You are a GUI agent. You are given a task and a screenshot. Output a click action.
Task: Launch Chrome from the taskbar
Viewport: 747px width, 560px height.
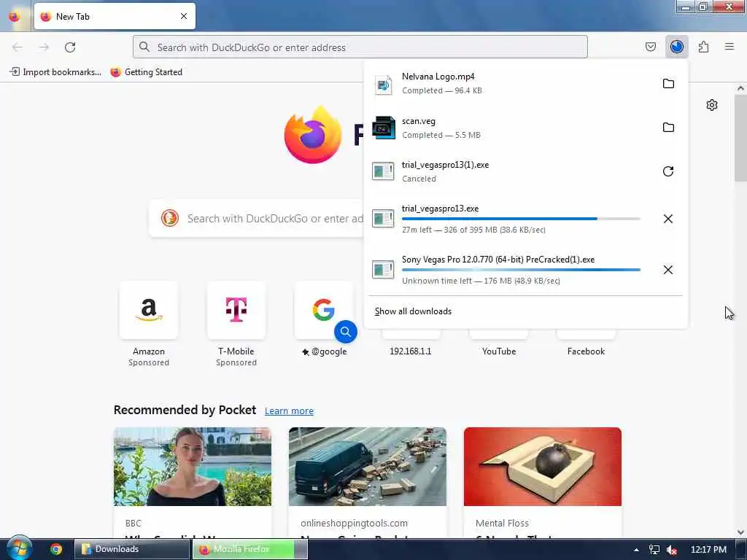point(56,549)
